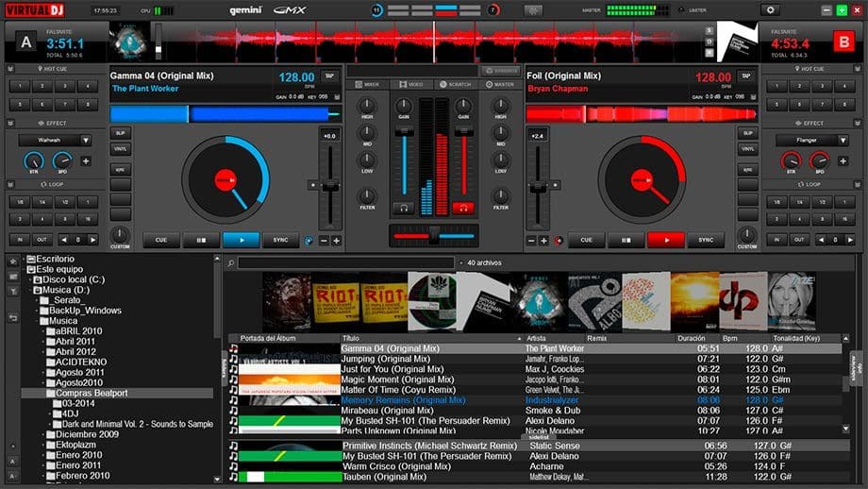This screenshot has height=489, width=868.
Task: Toggle SYNC on deck A
Action: pyautogui.click(x=280, y=240)
